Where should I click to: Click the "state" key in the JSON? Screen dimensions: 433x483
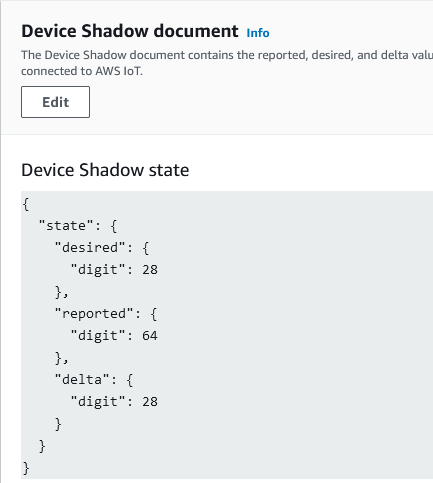(66, 226)
